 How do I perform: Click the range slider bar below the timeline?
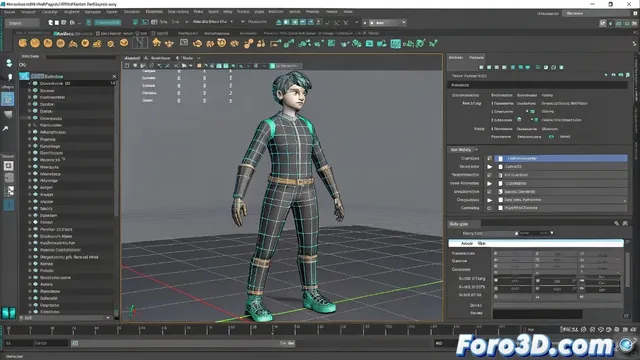pyautogui.click(x=183, y=343)
